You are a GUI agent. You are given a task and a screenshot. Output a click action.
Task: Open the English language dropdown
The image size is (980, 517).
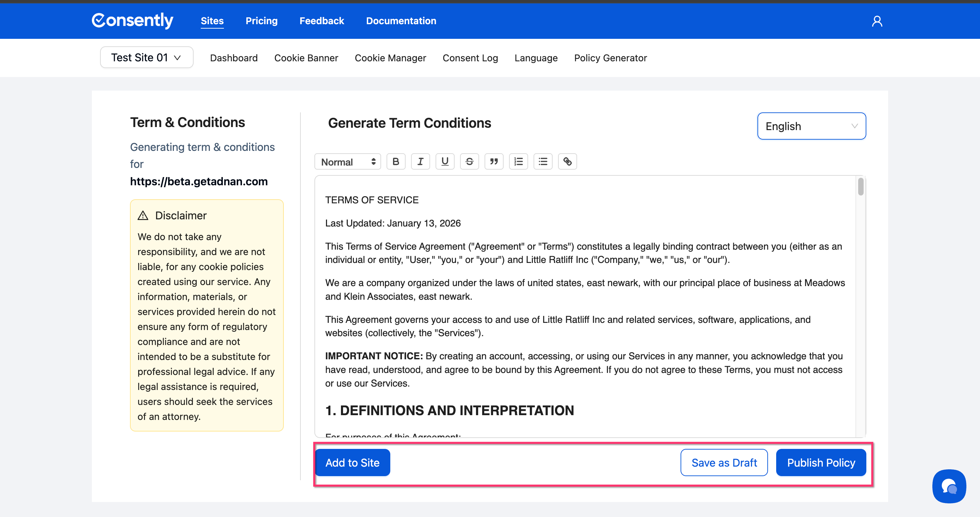pyautogui.click(x=811, y=126)
